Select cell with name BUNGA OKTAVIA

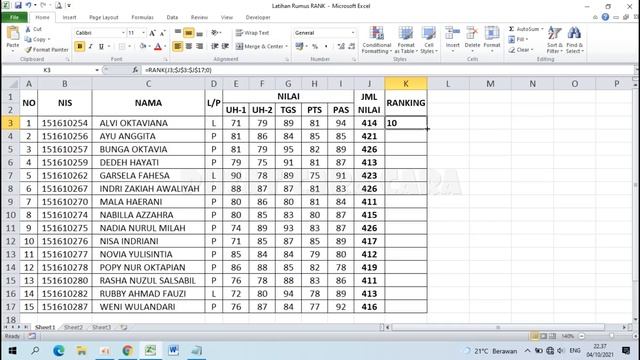(149, 149)
